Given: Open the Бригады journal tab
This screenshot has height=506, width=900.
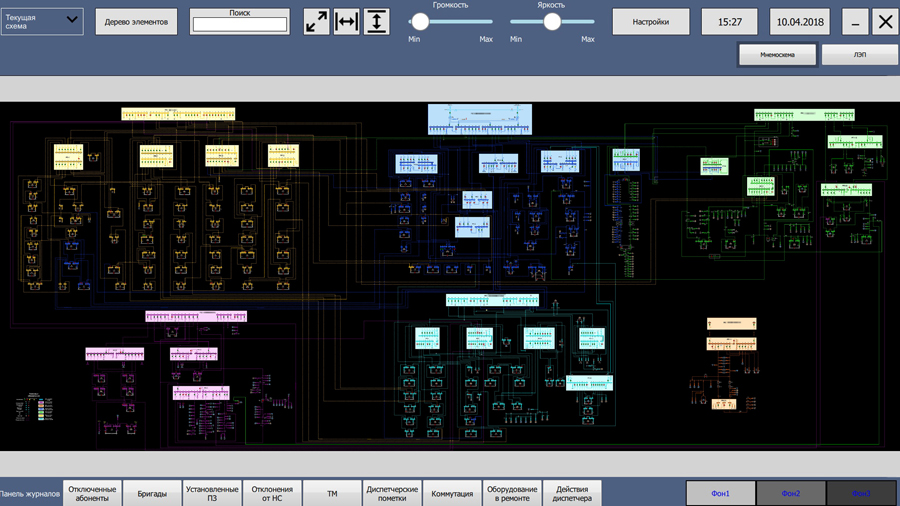Looking at the screenshot, I should [x=152, y=493].
